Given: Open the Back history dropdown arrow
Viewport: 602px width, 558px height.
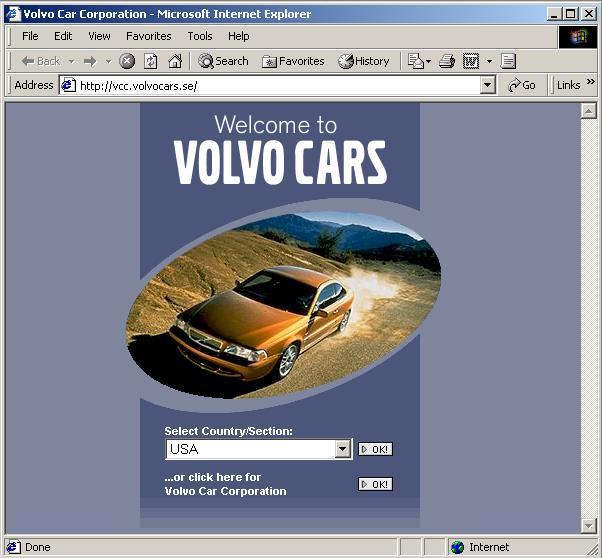Looking at the screenshot, I should [71, 61].
